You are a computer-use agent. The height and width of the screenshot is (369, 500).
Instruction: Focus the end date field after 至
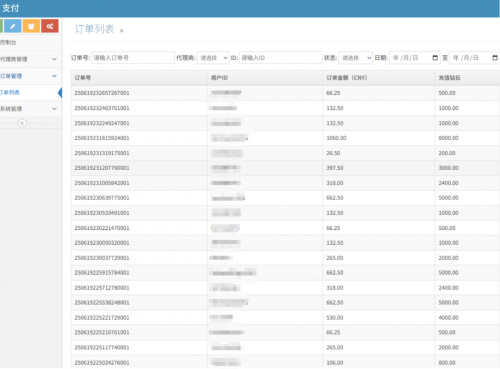coord(474,58)
